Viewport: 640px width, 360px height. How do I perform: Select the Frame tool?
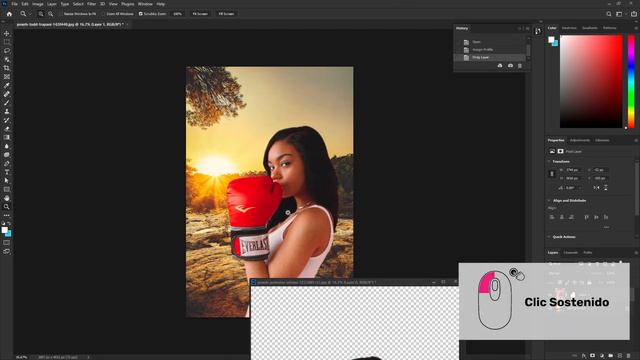7,77
